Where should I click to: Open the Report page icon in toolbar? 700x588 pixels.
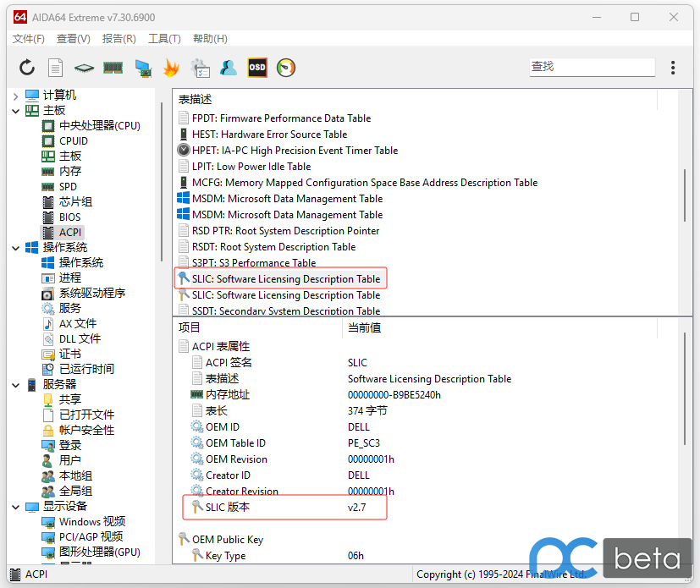pos(55,68)
